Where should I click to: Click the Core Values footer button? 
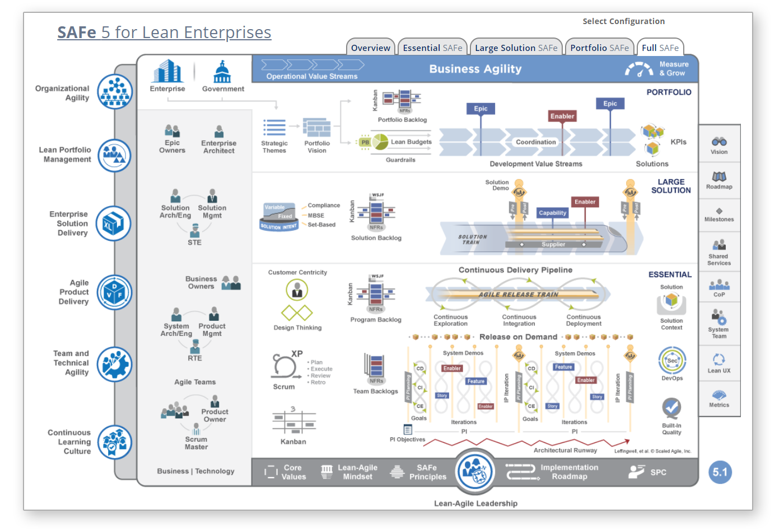tap(286, 472)
